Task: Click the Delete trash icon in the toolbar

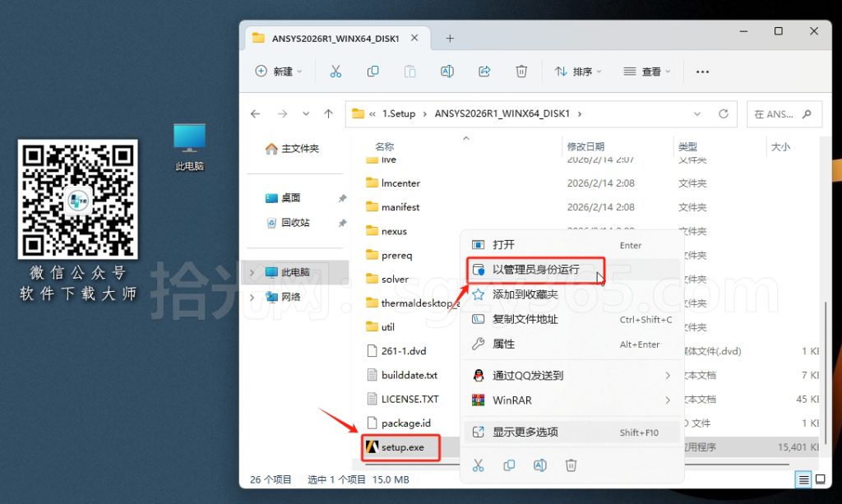Action: 521,72
